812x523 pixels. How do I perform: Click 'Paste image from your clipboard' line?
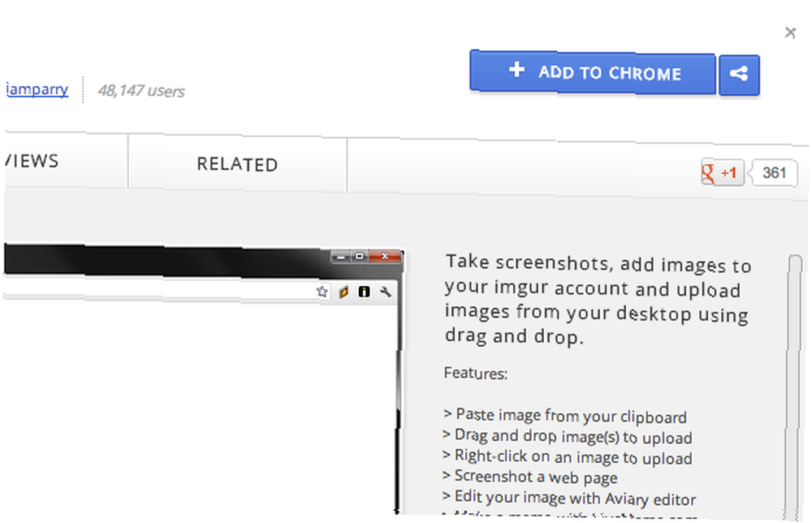(x=565, y=415)
